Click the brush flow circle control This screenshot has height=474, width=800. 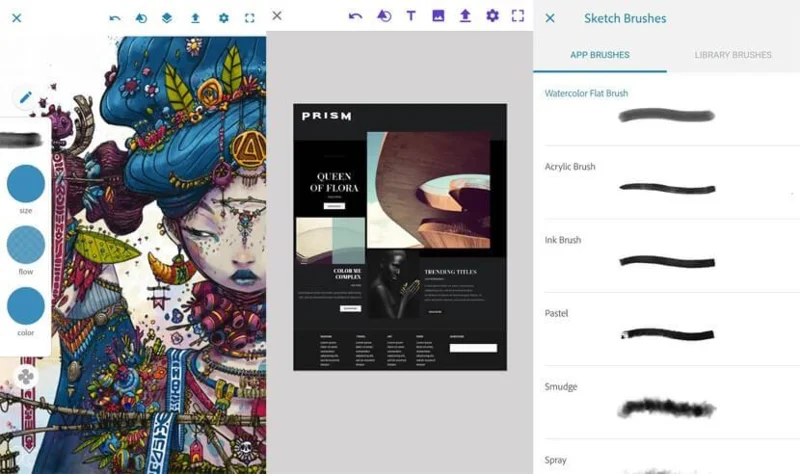[26, 245]
